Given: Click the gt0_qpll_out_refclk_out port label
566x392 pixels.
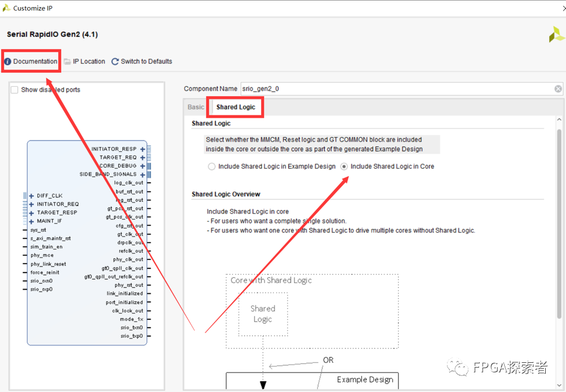Looking at the screenshot, I should point(114,277).
